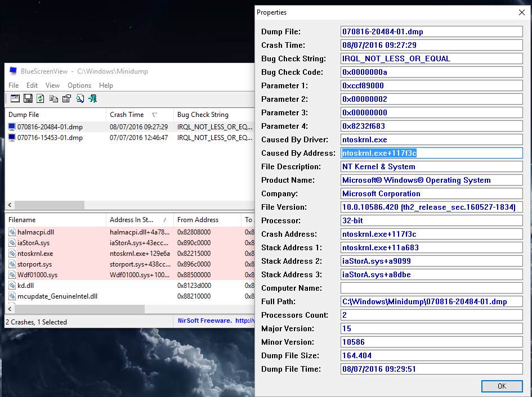Viewport: 532px width, 397px height.
Task: Click the Dump File Size field
Action: [432, 355]
